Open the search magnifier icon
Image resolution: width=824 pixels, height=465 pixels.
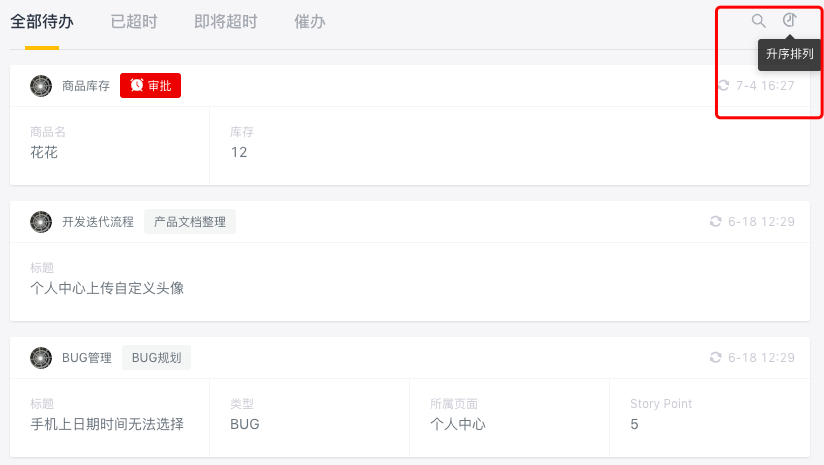(x=758, y=21)
